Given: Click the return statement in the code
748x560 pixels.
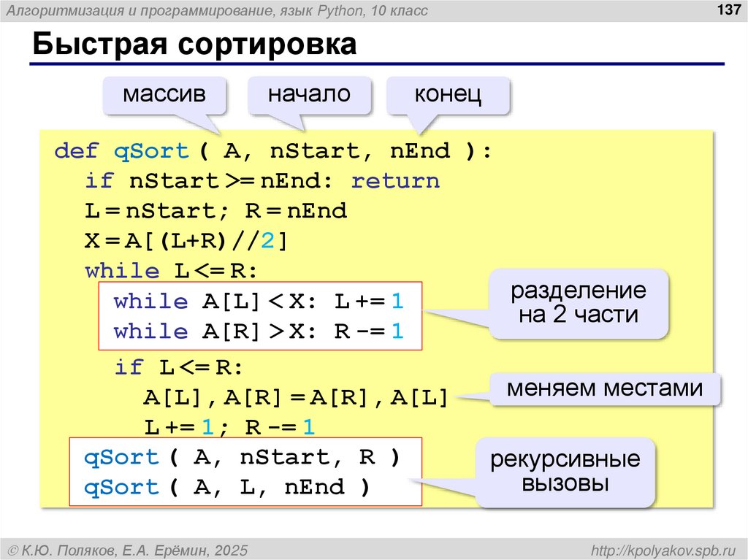Looking at the screenshot, I should pos(397,180).
